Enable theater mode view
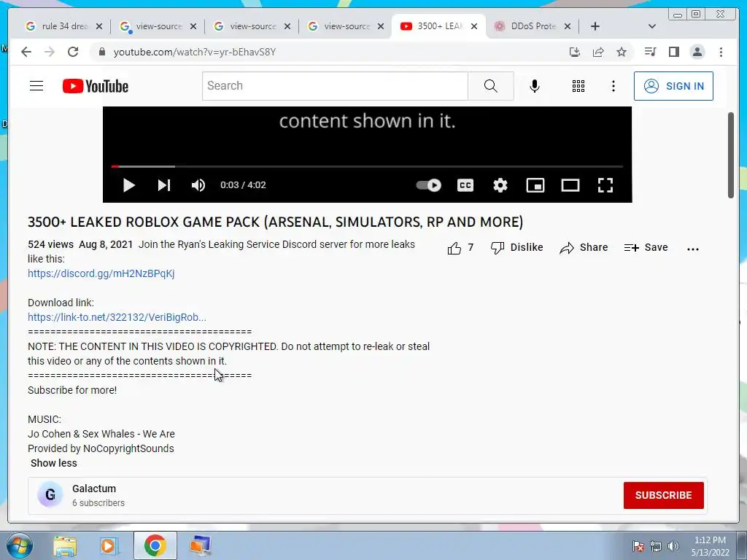Screen dimensions: 747x560 point(570,185)
